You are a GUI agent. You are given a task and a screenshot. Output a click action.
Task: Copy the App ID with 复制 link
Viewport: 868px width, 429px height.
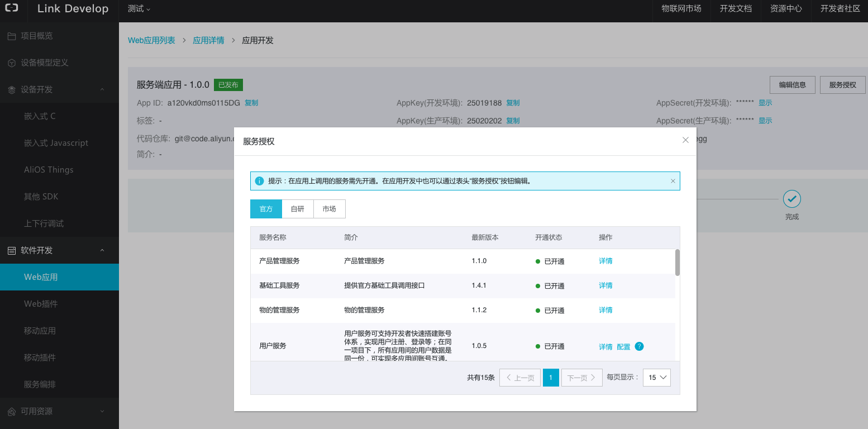click(251, 103)
